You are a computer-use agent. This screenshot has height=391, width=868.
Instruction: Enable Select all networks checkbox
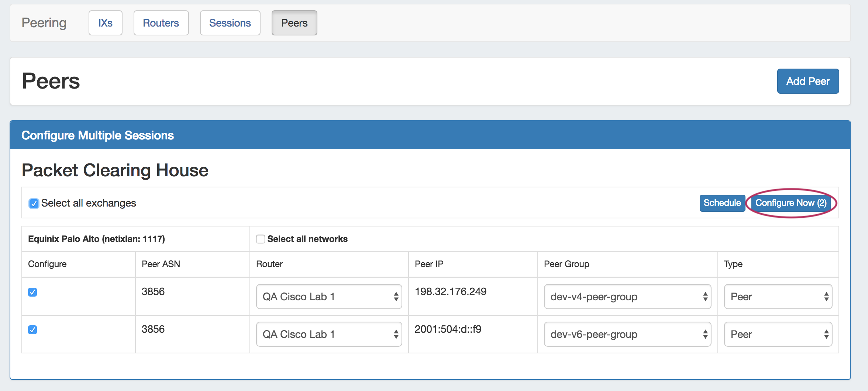[261, 239]
